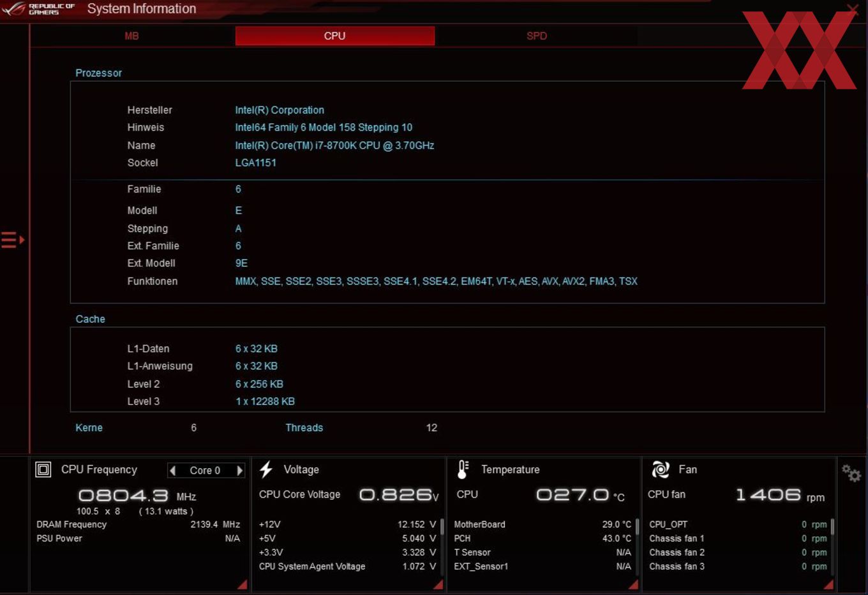The image size is (868, 595).
Task: Click the Ext. Modell 9E value
Action: pos(241,263)
